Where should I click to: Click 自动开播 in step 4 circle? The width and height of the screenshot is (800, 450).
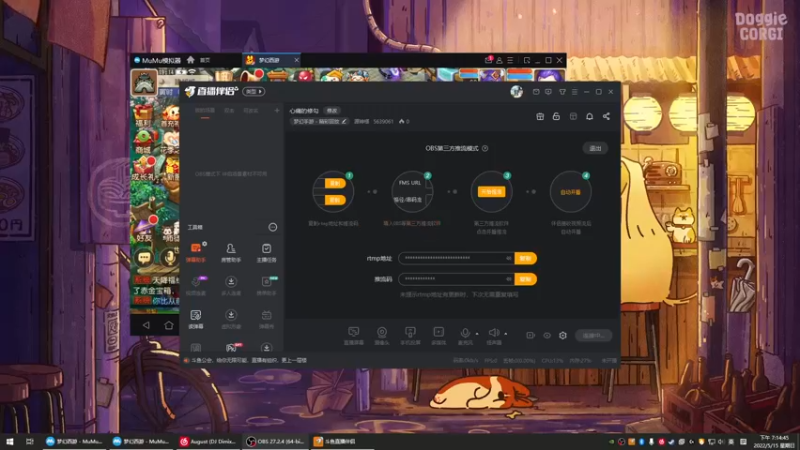pos(570,192)
